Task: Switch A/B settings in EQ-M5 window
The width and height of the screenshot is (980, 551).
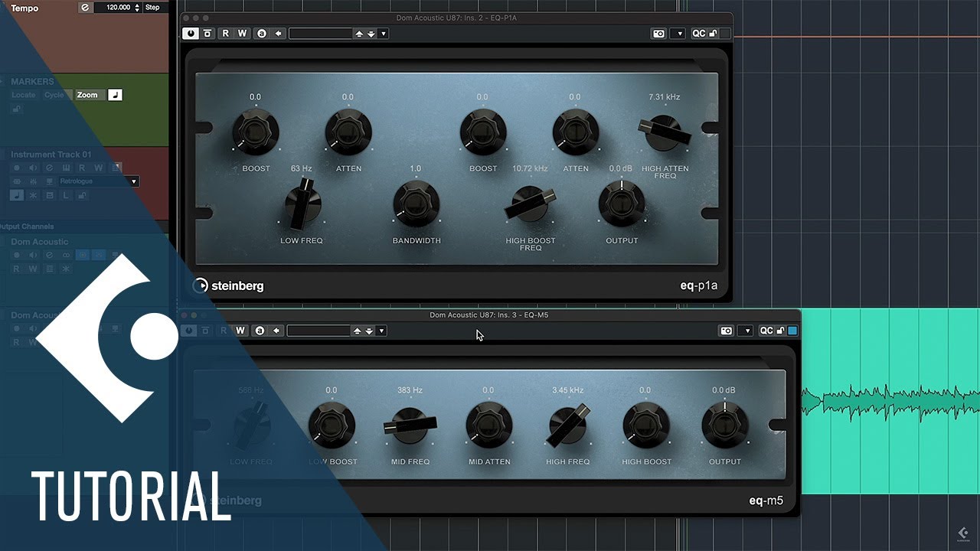Action: (x=260, y=331)
